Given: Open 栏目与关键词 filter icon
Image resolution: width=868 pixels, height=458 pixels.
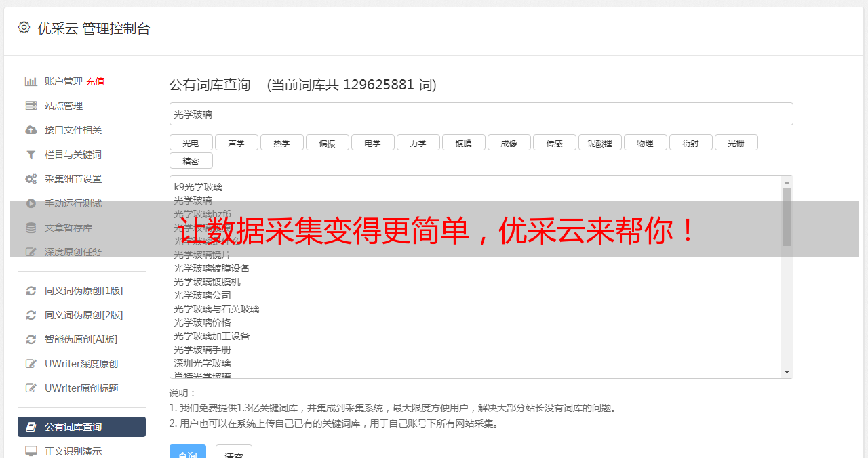Looking at the screenshot, I should pos(31,154).
